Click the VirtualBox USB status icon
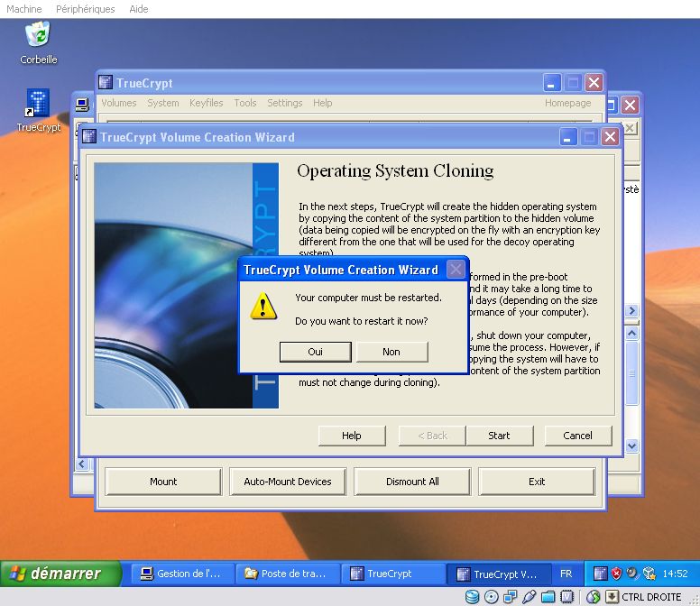Screen dimensions: 700x606 pyautogui.click(x=529, y=597)
